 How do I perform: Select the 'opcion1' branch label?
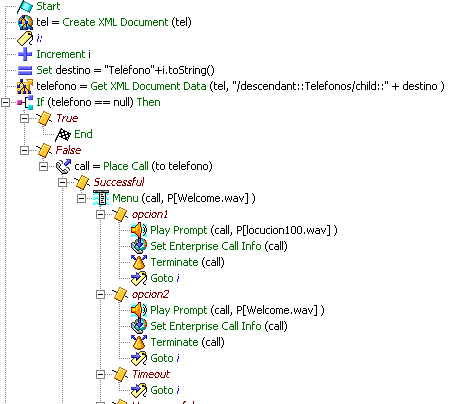[x=150, y=214]
